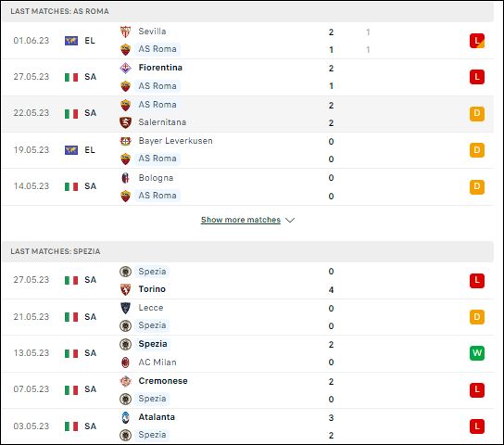
Task: Click the Bologna club crest icon
Action: pos(125,178)
